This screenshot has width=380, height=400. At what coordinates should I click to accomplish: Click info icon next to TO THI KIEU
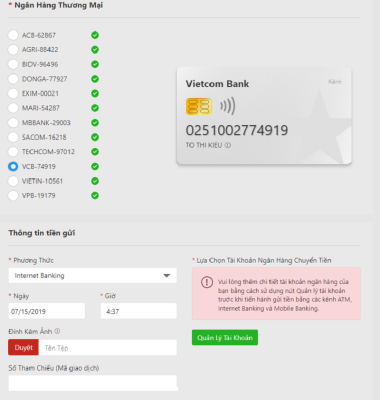click(x=228, y=145)
